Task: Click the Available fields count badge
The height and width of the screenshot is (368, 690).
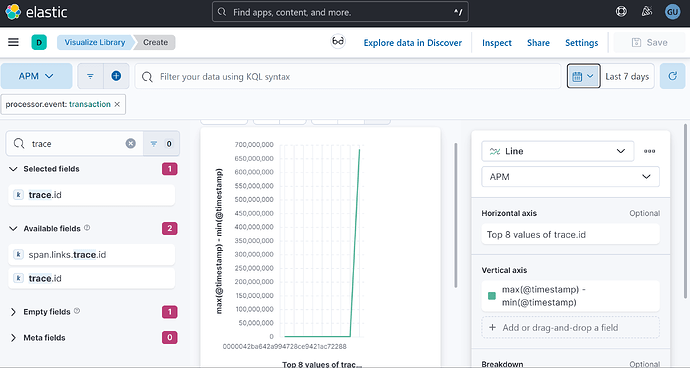Action: pyautogui.click(x=170, y=228)
